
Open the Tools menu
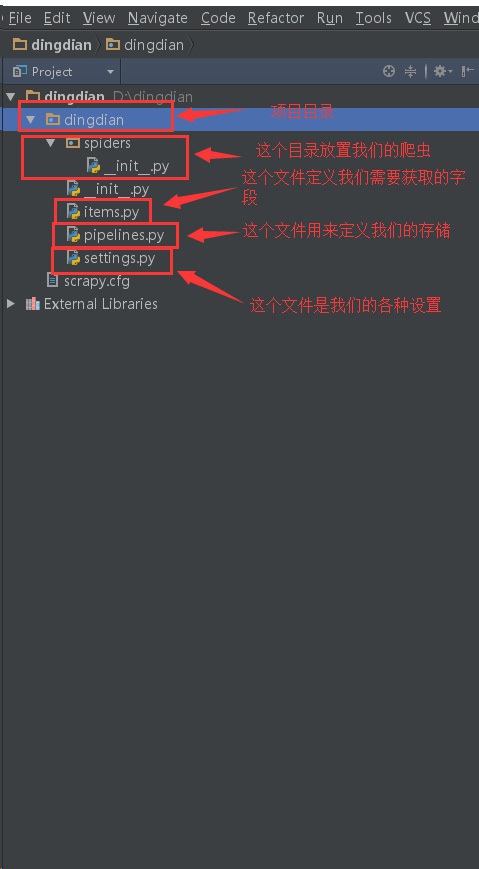tap(373, 18)
